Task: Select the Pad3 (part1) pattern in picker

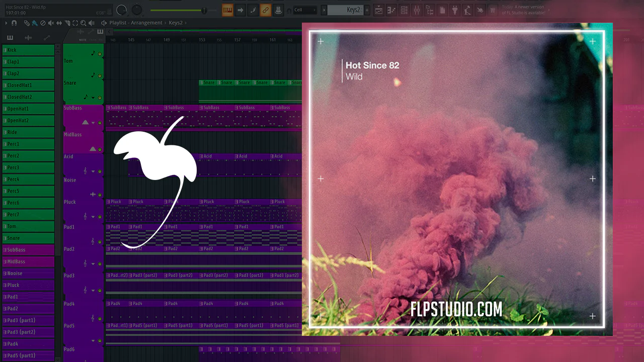Action: [x=28, y=320]
